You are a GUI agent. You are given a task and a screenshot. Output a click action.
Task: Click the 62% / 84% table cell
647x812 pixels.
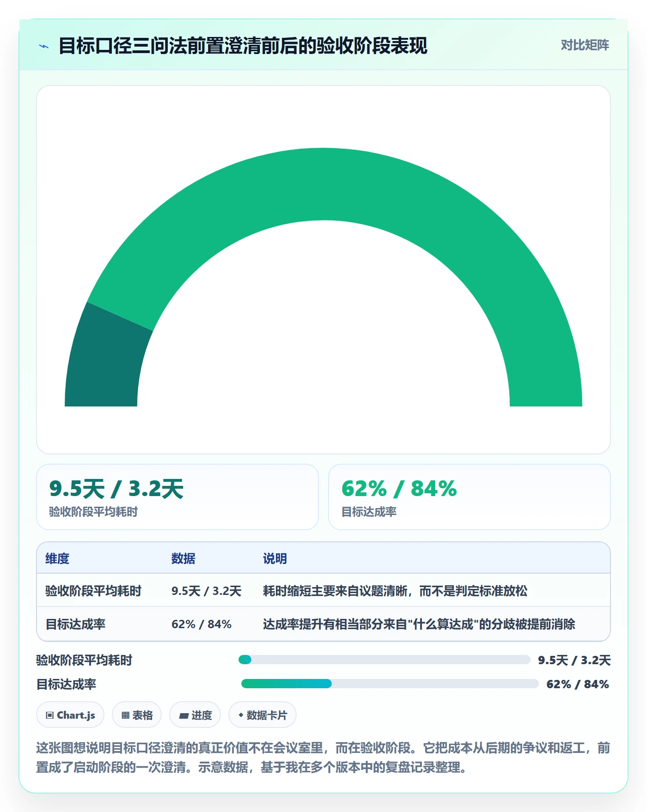coord(201,624)
